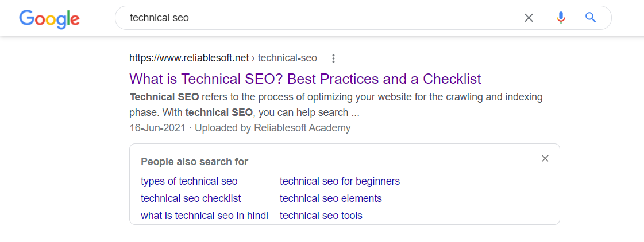
Task: Start voice search with the microphone icon
Action: coord(561,18)
